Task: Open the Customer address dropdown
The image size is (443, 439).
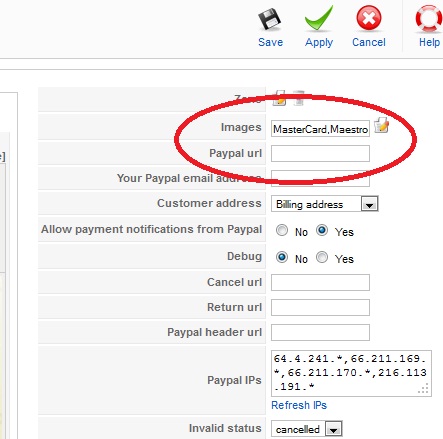Action: tap(325, 204)
